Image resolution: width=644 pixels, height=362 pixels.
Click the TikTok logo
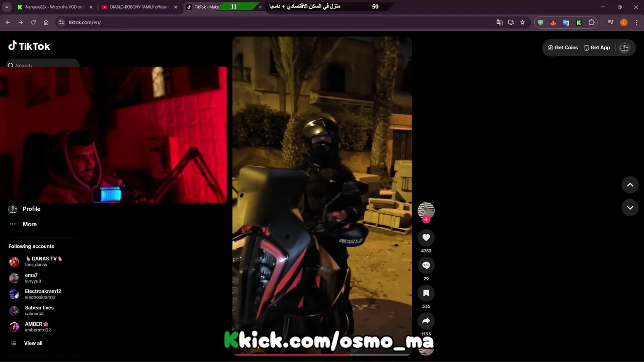coord(29,46)
